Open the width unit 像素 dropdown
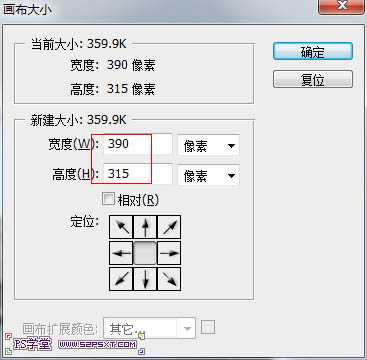Image resolution: width=367 pixels, height=360 pixels. click(x=209, y=145)
